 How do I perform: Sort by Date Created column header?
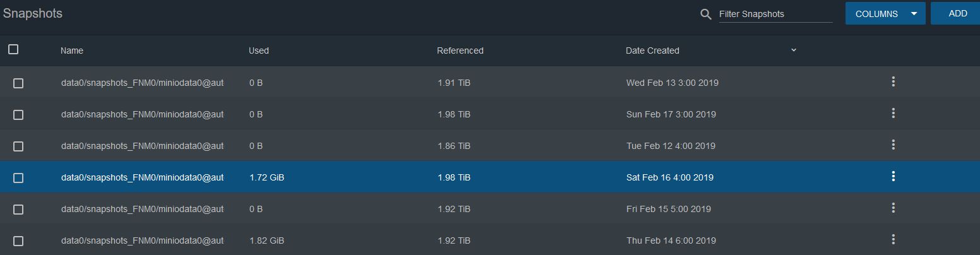click(x=652, y=50)
